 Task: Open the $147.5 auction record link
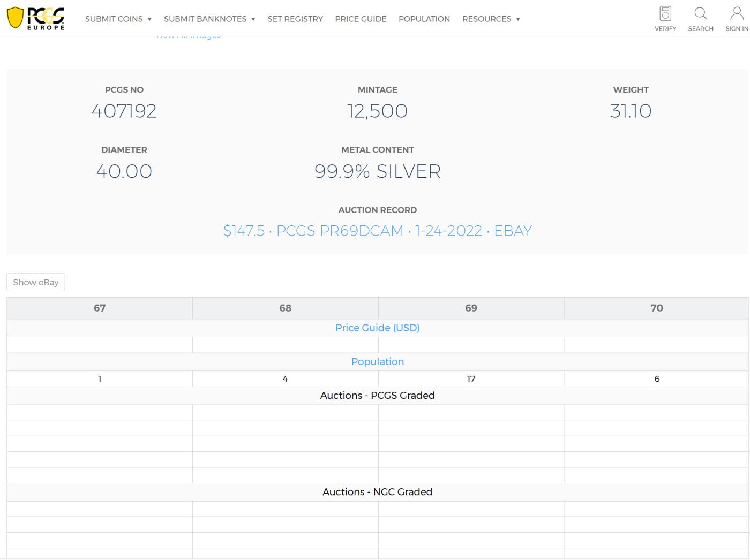[377, 231]
